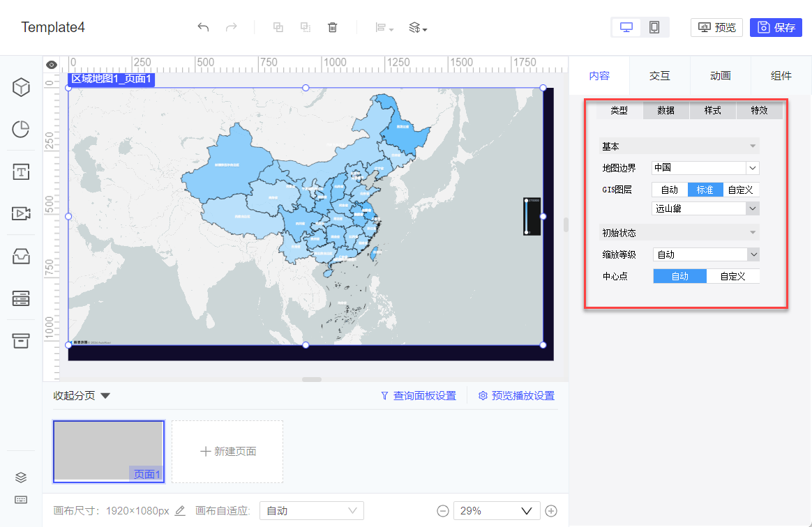Edit canvas size with pencil icon
The height and width of the screenshot is (527, 812).
(x=180, y=511)
